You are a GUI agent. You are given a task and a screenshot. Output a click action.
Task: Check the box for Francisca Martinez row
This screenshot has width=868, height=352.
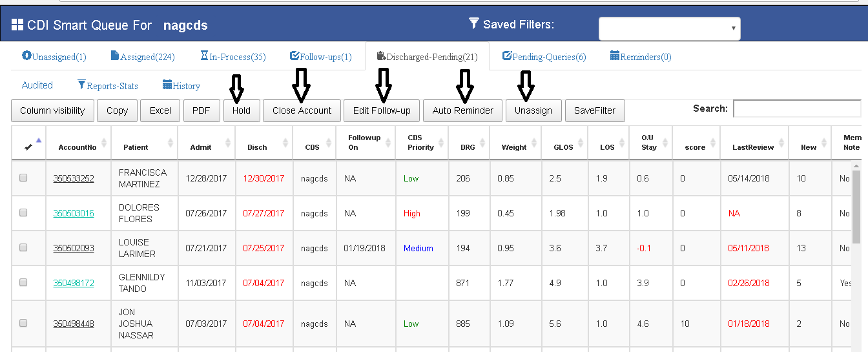tap(23, 178)
